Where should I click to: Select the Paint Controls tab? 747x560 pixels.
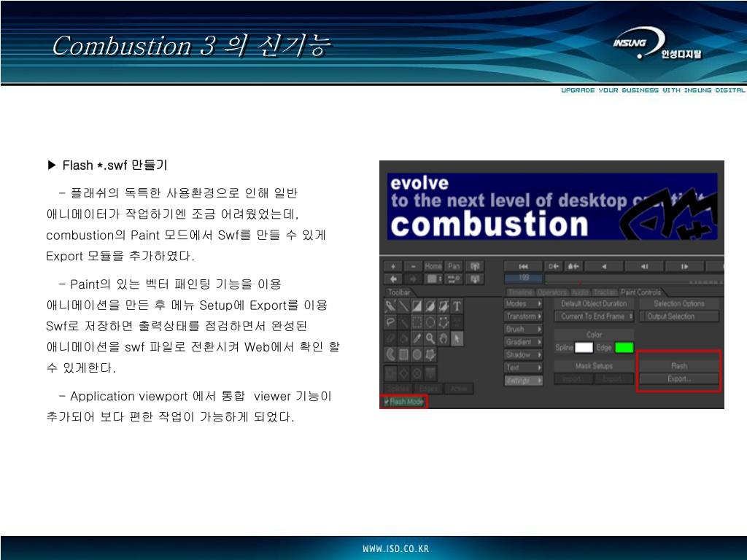click(x=640, y=292)
